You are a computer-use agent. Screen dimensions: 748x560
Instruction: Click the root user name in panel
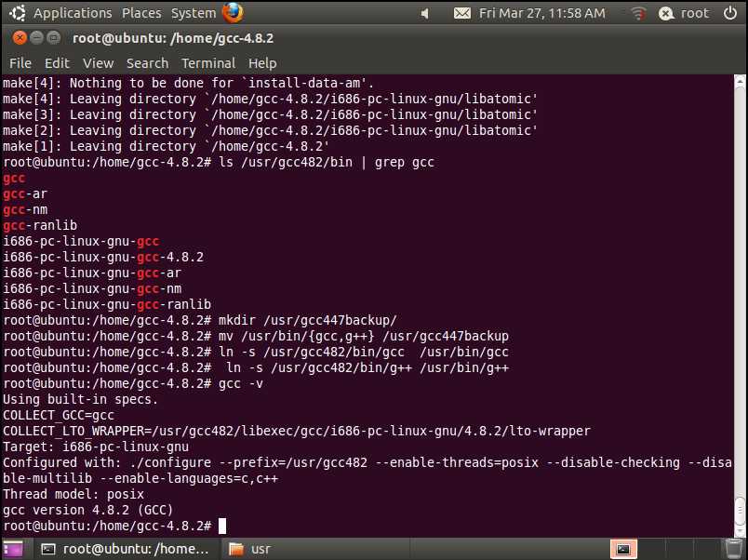click(x=695, y=13)
